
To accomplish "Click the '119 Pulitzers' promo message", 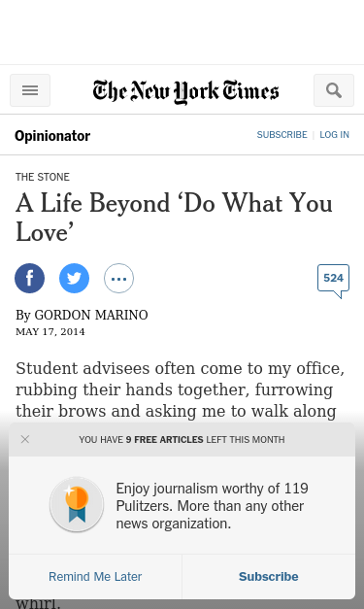I will [x=213, y=506].
